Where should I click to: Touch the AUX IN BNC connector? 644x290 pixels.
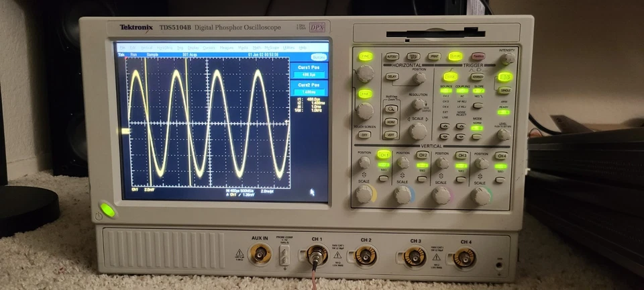pyautogui.click(x=260, y=254)
